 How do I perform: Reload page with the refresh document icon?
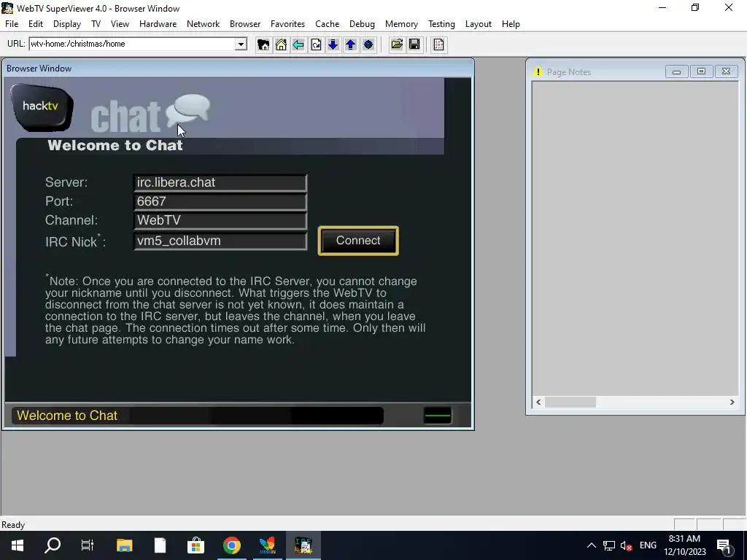(316, 44)
